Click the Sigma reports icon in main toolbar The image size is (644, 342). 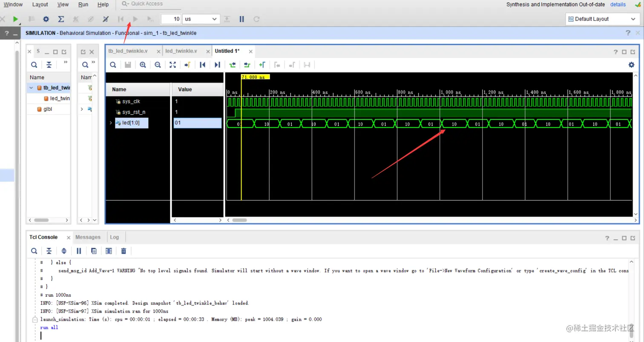[x=61, y=19]
